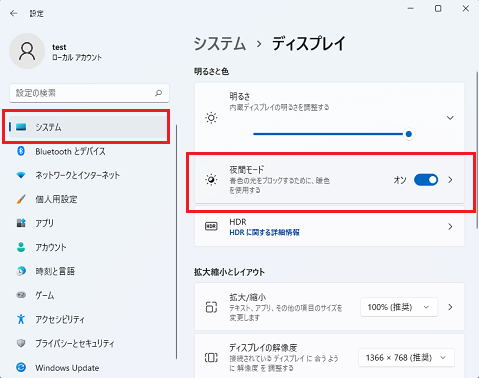
Task: Maximize the Settings window
Action: [438, 9]
